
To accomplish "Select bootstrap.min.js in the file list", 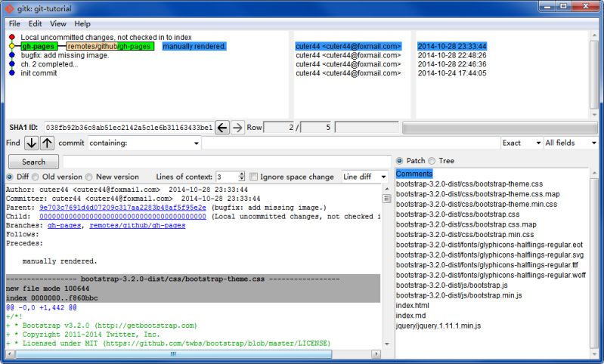I will 459,295.
